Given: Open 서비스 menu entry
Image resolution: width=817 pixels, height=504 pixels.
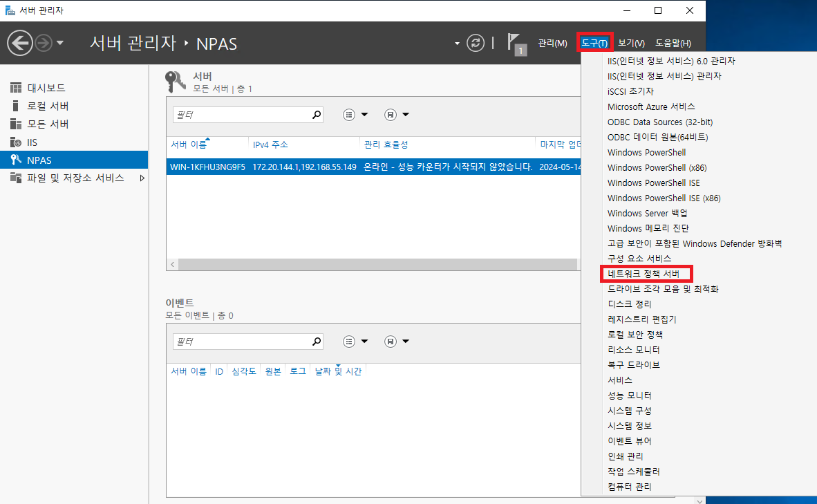Looking at the screenshot, I should coord(620,380).
